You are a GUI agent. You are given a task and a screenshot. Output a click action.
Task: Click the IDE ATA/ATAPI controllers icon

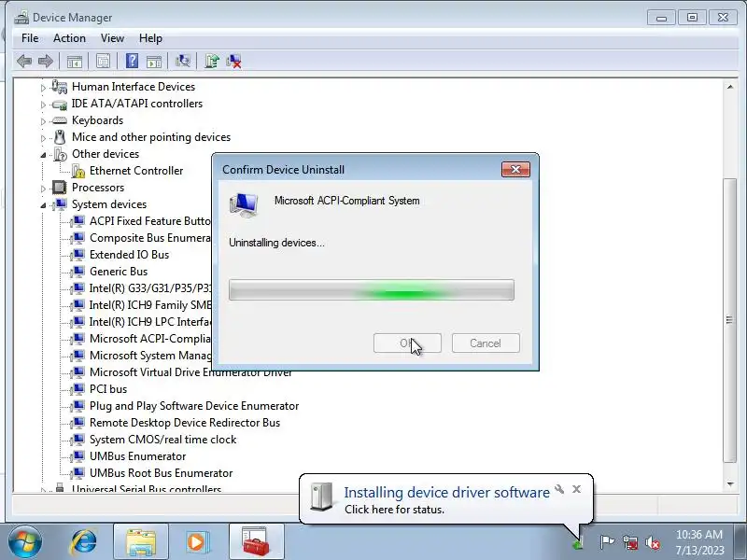click(x=60, y=104)
